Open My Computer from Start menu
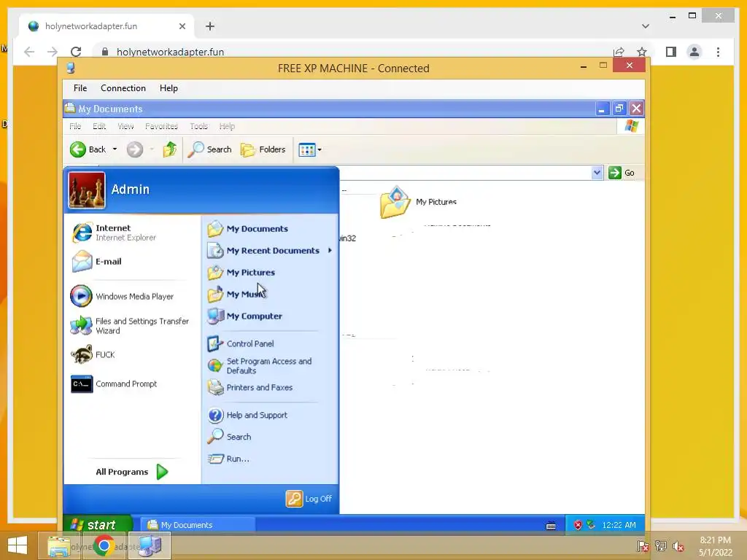Viewport: 747px width, 560px height. pyautogui.click(x=245, y=316)
